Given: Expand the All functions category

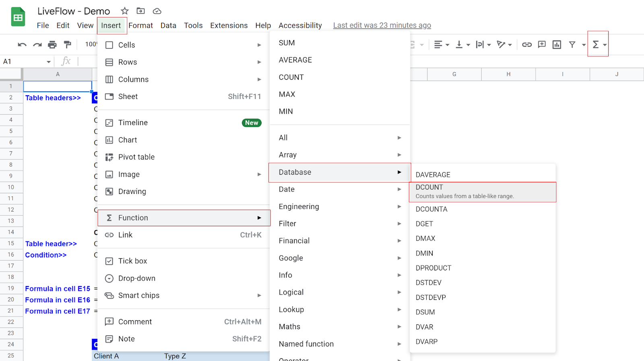Looking at the screenshot, I should pos(340,138).
